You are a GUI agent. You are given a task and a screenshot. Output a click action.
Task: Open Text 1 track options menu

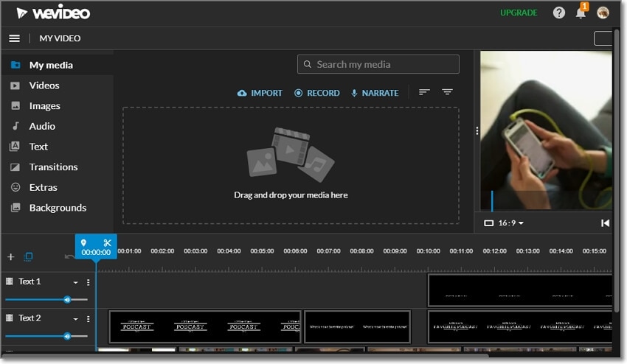click(88, 282)
